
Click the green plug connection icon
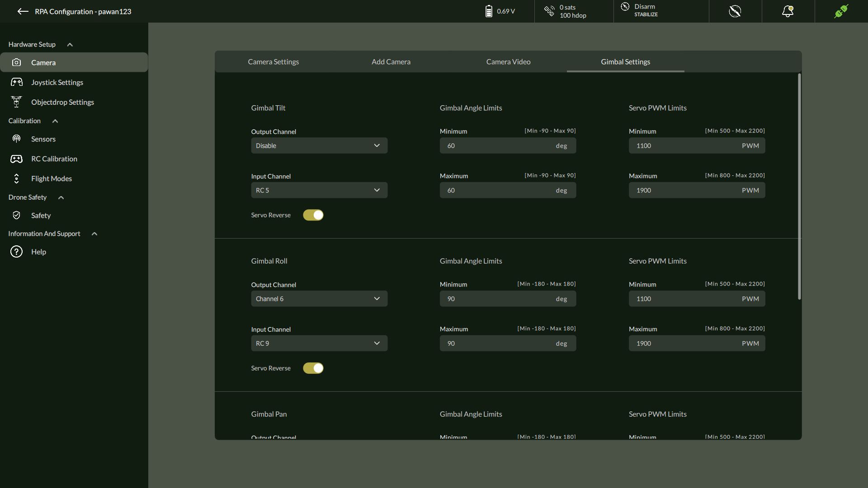pyautogui.click(x=841, y=11)
